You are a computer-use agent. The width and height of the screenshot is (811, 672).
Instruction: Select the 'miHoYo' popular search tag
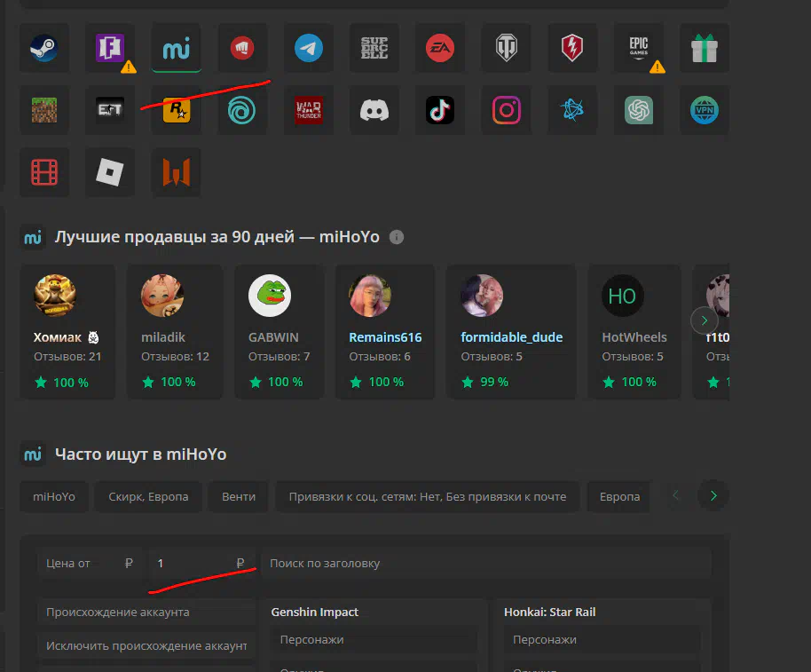tap(54, 496)
